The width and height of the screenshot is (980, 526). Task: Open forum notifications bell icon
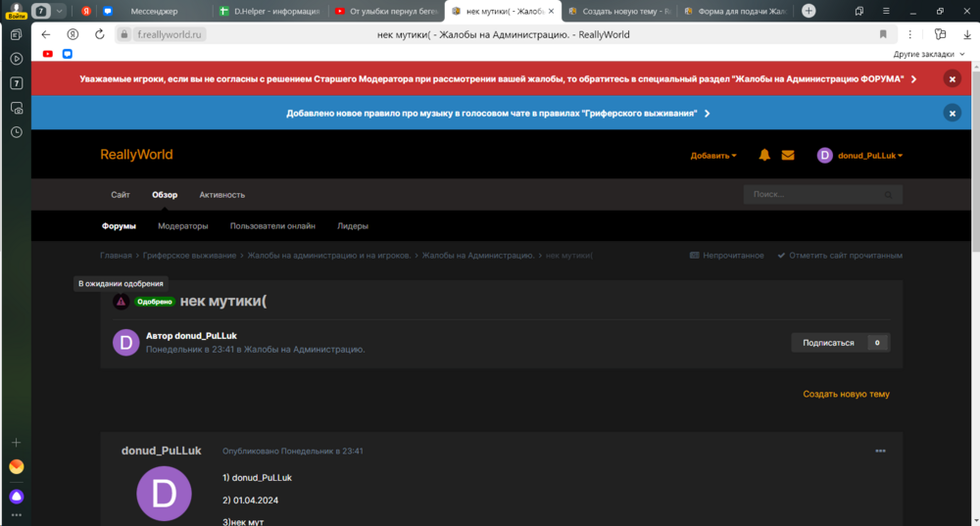click(763, 155)
